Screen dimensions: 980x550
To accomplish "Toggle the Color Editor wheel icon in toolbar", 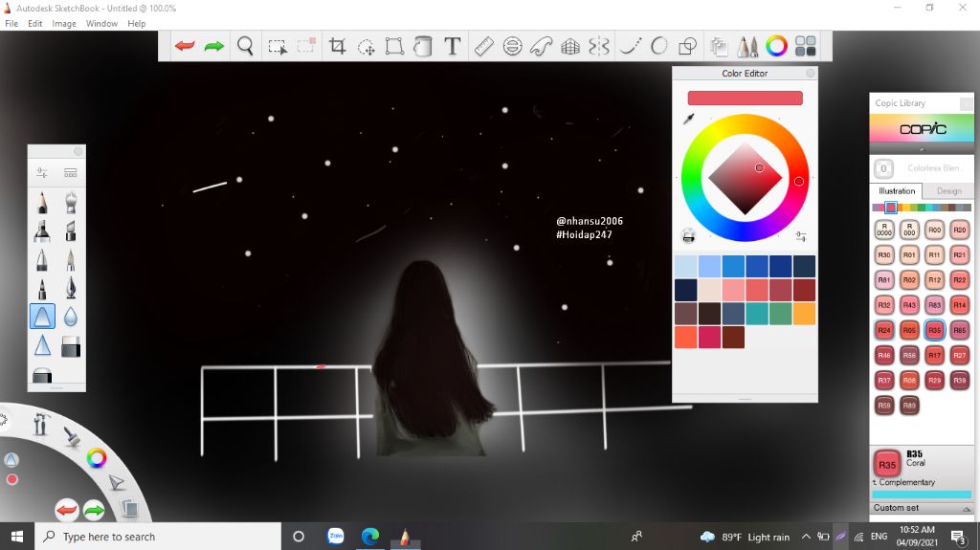I will click(x=776, y=46).
